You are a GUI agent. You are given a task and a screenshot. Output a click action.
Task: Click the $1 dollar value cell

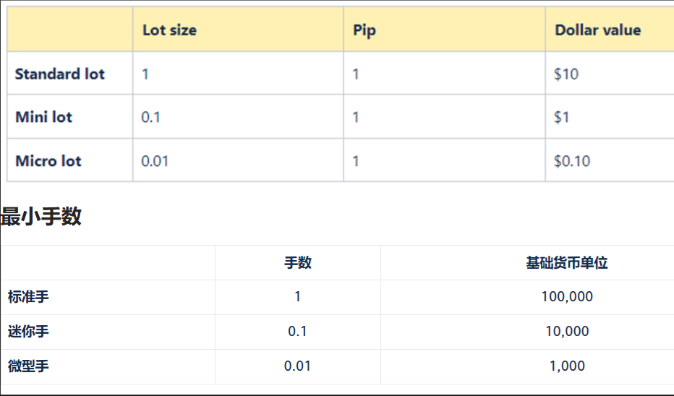561,117
